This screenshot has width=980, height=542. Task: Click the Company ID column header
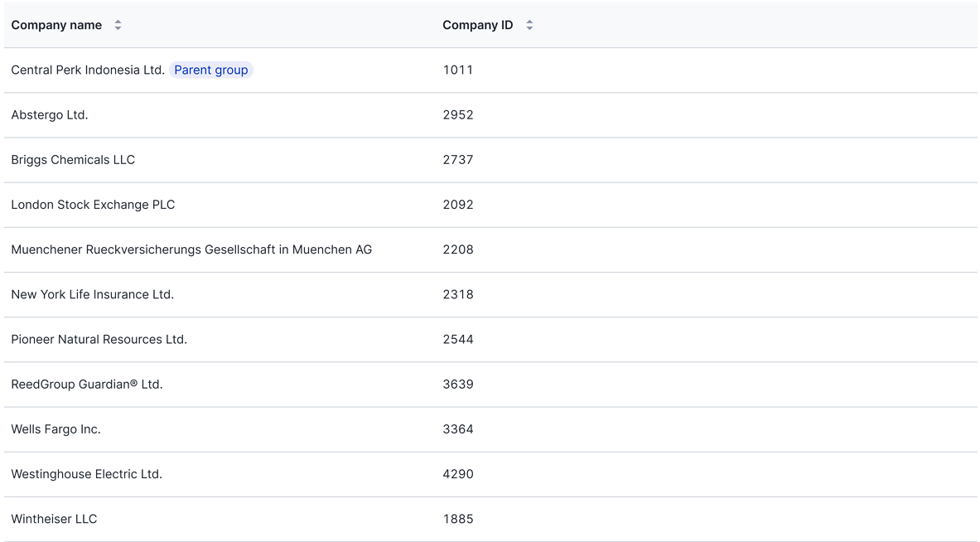pos(477,25)
